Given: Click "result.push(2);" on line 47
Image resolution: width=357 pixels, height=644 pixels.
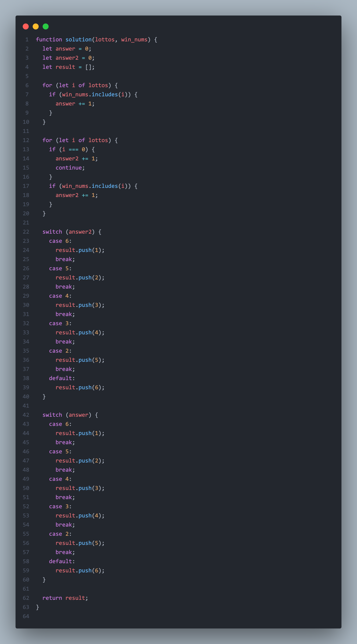Looking at the screenshot, I should 80,461.
